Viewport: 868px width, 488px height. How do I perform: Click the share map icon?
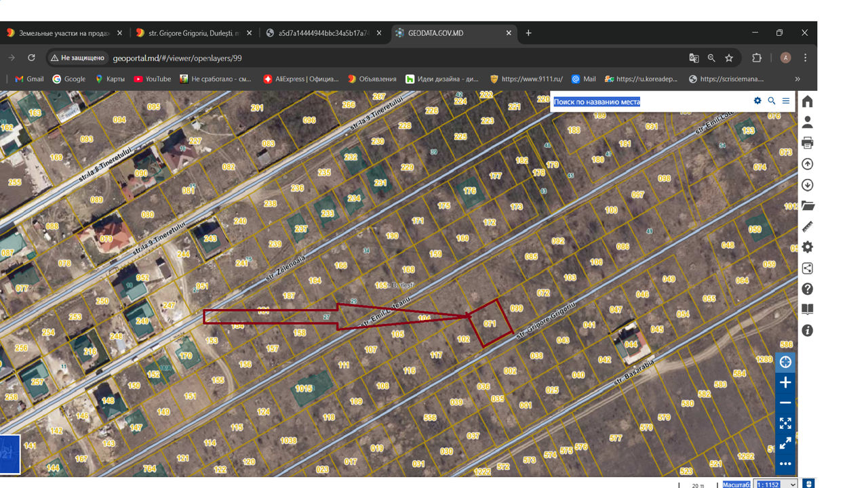(x=807, y=268)
